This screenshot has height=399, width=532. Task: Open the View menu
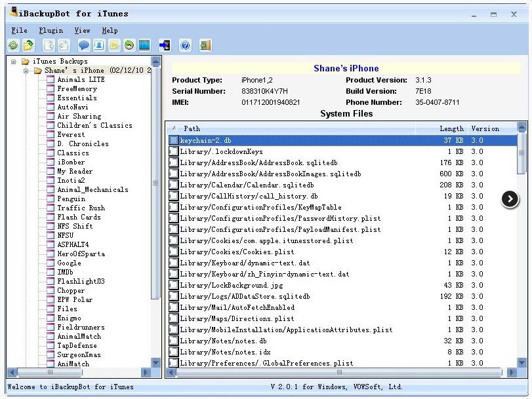click(82, 30)
